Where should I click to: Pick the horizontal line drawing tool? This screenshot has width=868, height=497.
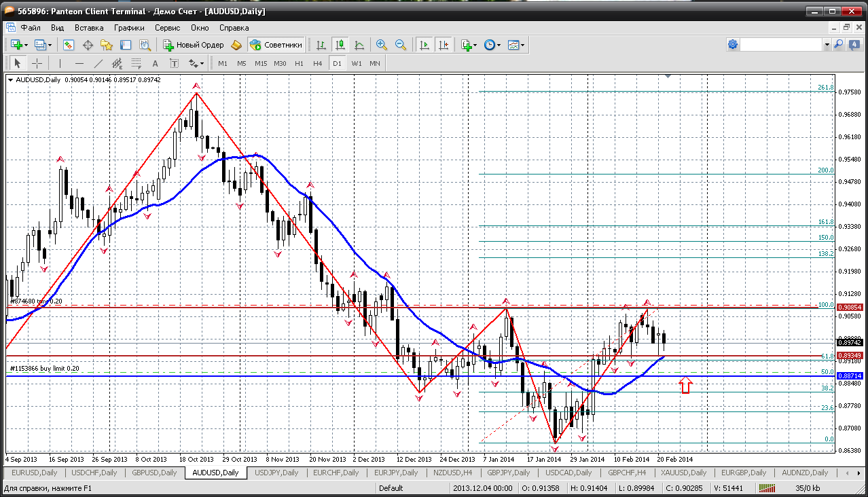(x=79, y=63)
